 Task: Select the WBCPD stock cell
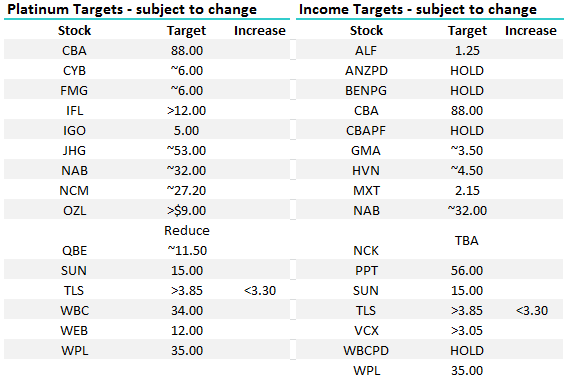tap(366, 350)
